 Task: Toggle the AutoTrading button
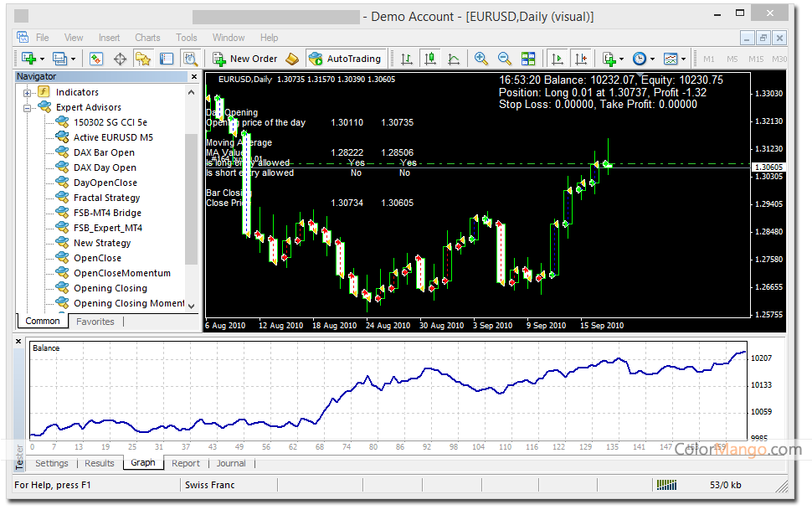click(346, 59)
